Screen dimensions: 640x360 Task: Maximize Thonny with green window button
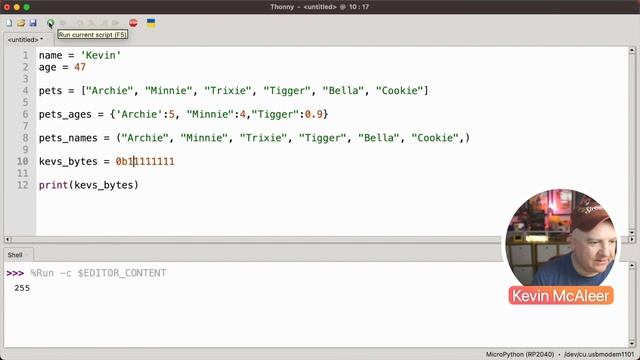[26, 7]
